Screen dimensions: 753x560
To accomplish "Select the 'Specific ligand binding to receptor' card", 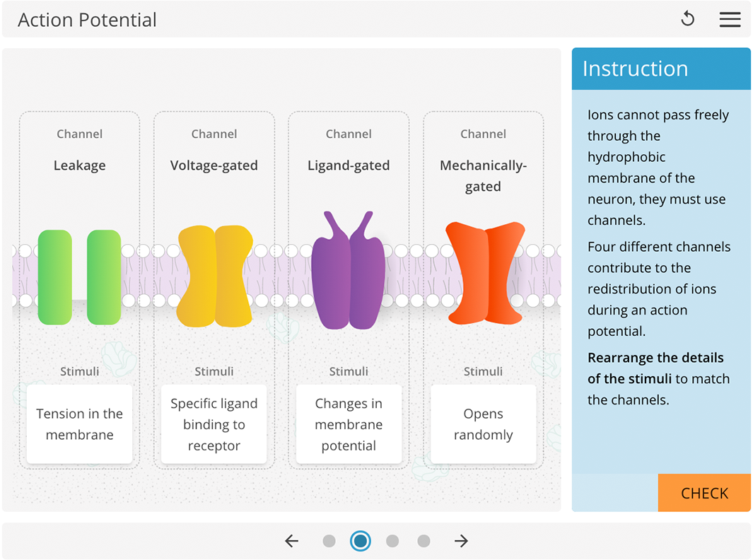I will click(x=214, y=424).
